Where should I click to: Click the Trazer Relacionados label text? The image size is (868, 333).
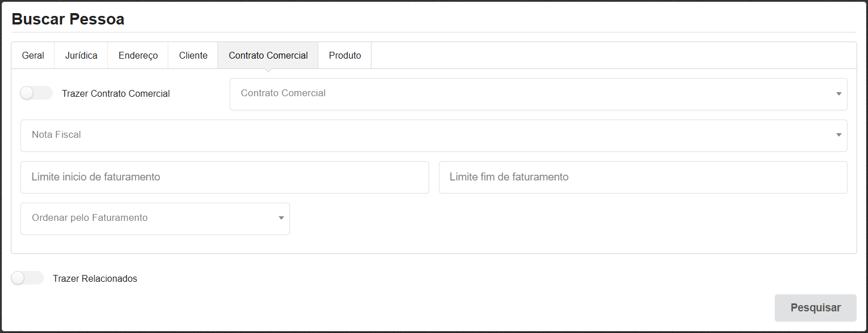(95, 279)
